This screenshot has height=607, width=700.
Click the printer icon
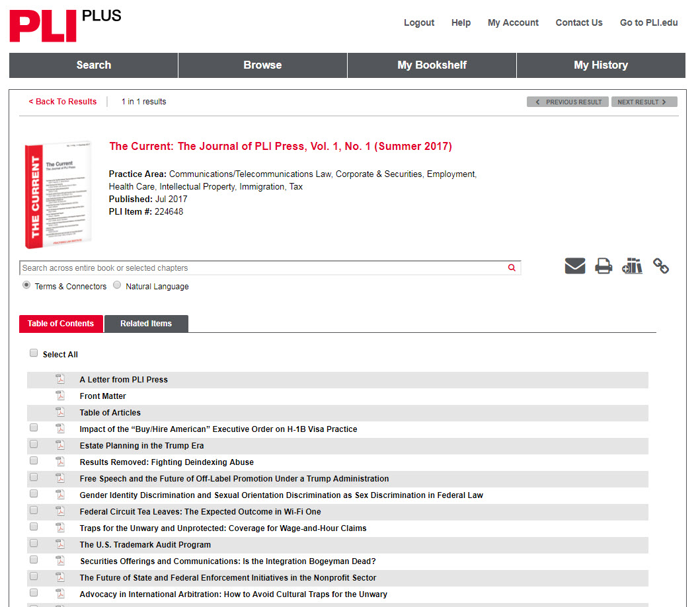pos(603,266)
